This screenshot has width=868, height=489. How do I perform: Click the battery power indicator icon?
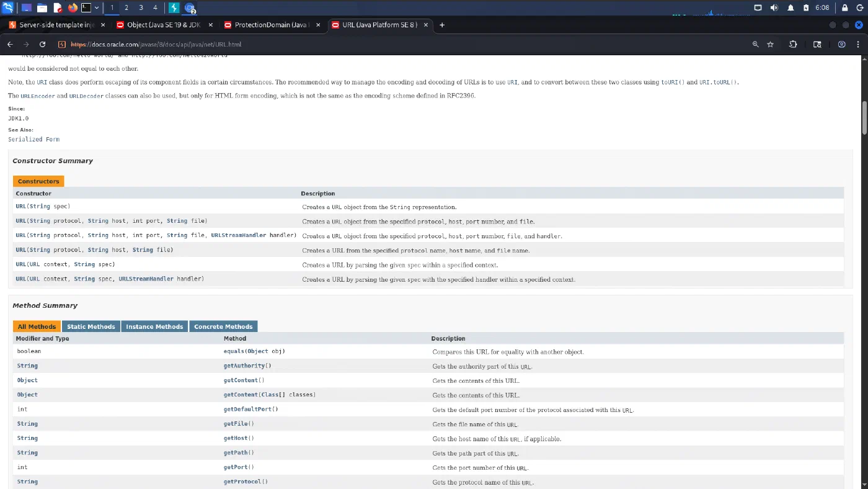(x=805, y=7)
